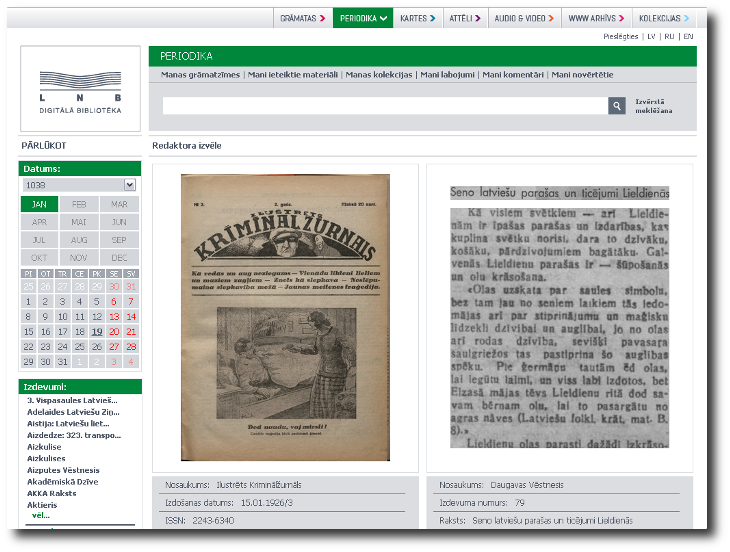The height and width of the screenshot is (552, 730).
Task: Open Manas grāmatzīmes
Action: click(200, 74)
